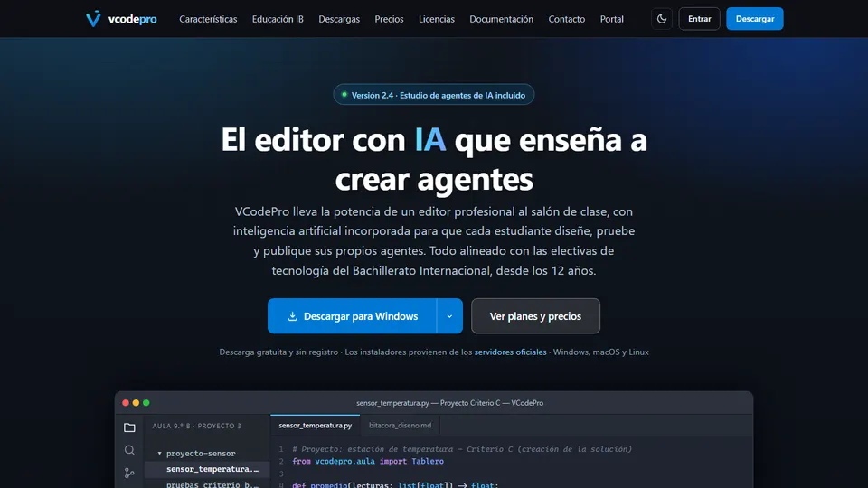Open Descargas in the navigation bar

click(339, 19)
